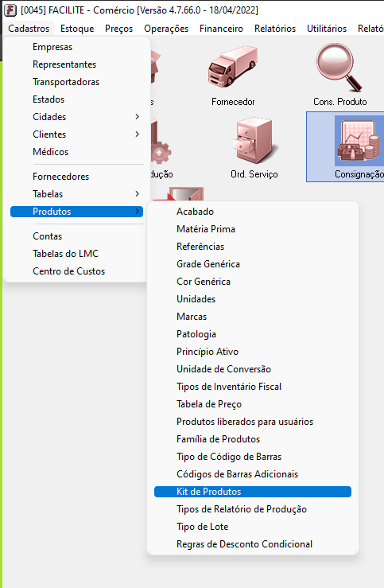
Task: Open the Estoque menu
Action: point(77,29)
